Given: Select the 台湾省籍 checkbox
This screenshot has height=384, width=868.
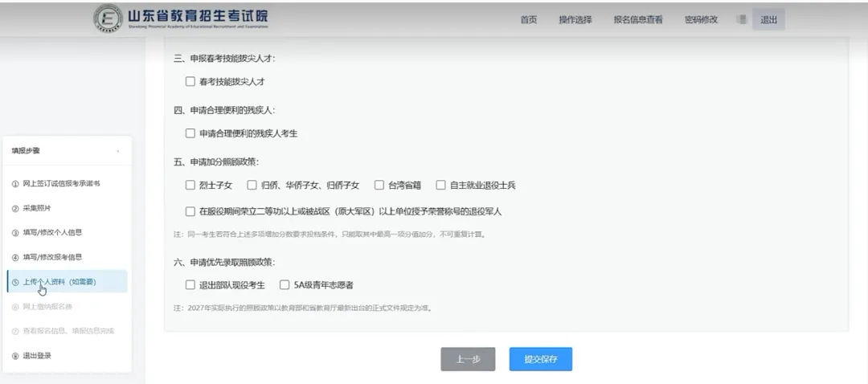Looking at the screenshot, I should click(379, 186).
